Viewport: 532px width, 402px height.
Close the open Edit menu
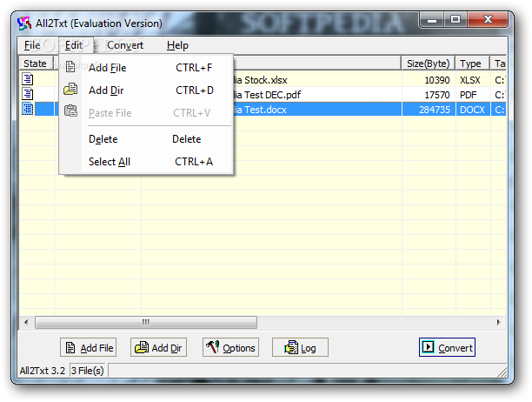click(74, 45)
